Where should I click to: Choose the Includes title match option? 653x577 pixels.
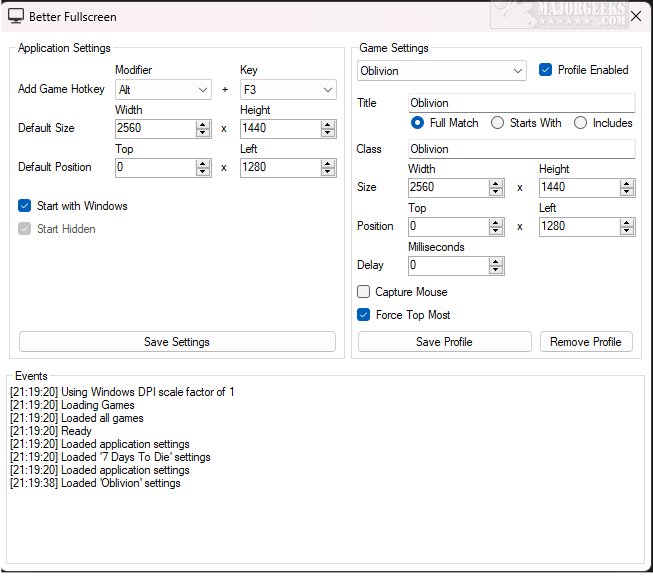580,123
